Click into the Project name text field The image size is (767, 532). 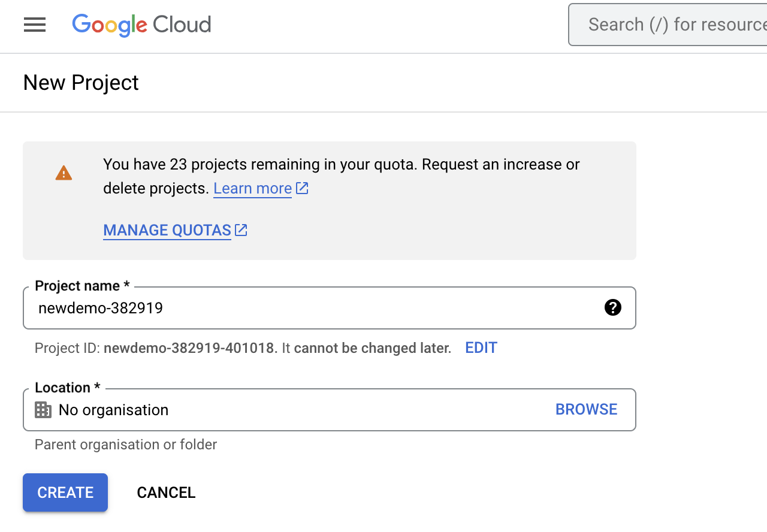click(x=312, y=309)
